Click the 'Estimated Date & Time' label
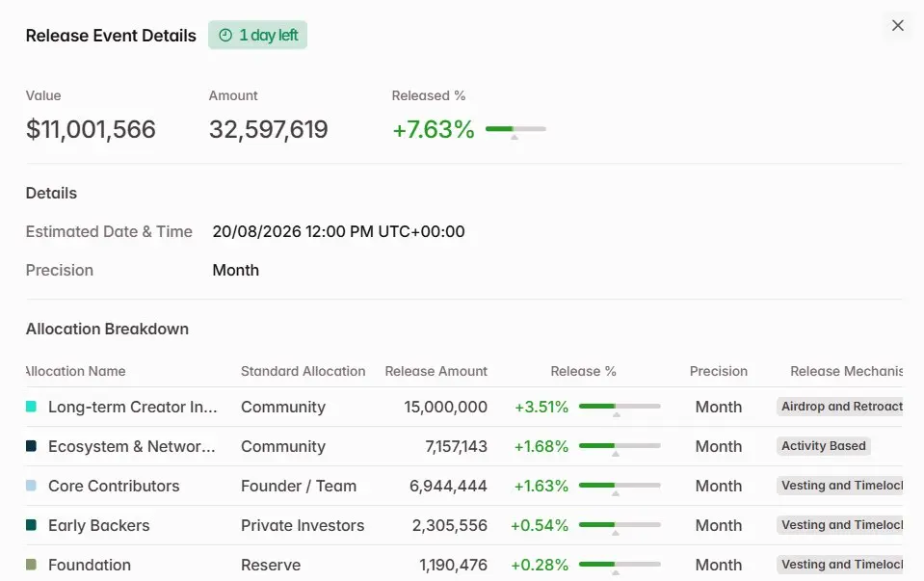 click(109, 231)
